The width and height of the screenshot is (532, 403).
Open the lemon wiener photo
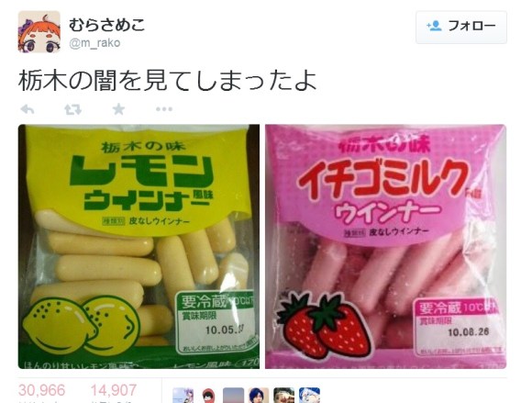[x=139, y=247]
